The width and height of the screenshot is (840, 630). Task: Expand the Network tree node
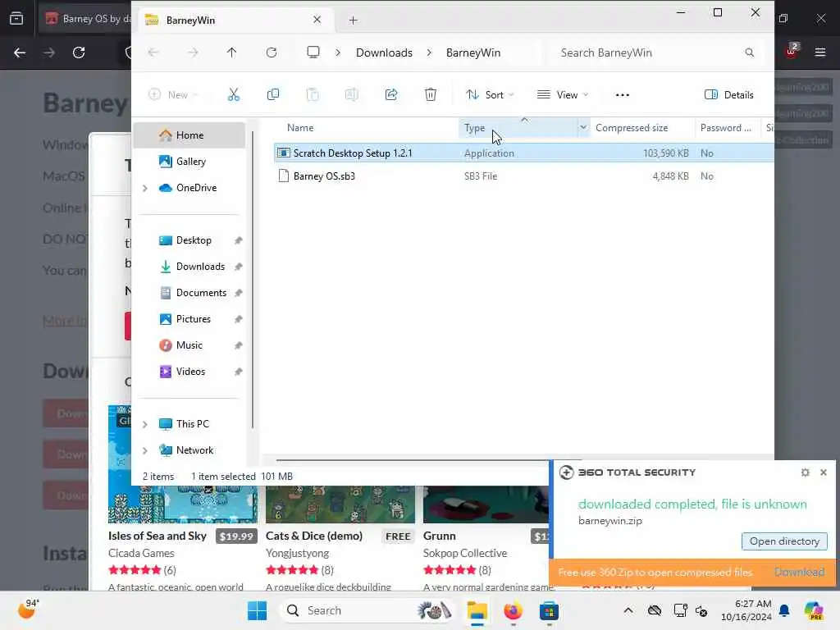point(144,450)
